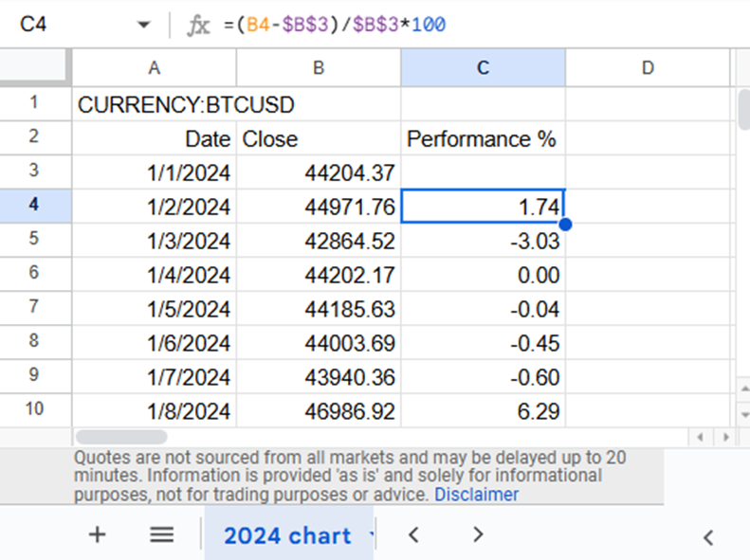This screenshot has width=750, height=560.
Task: Select the cell with date 1/5/2024
Action: (x=154, y=309)
